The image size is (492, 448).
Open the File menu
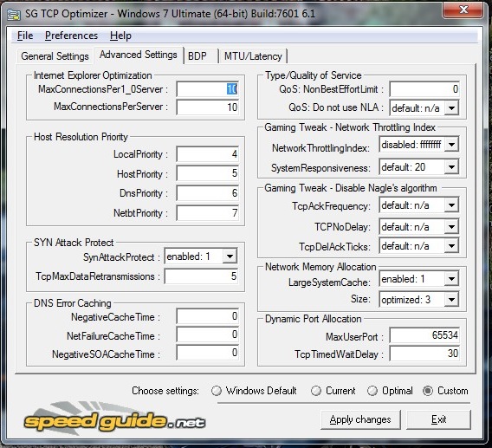tap(25, 36)
